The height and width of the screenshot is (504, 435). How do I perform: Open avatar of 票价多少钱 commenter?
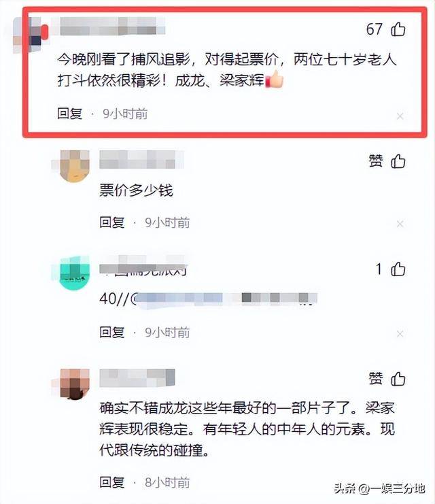75,166
